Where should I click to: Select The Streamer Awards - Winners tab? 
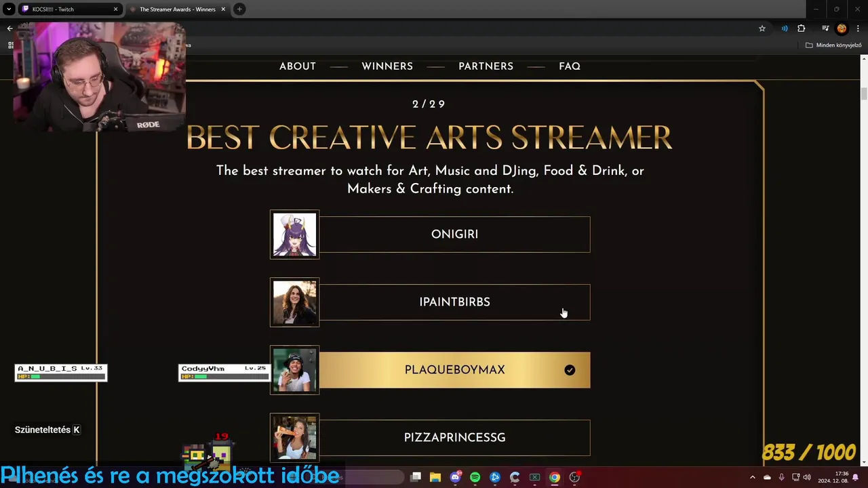click(x=177, y=9)
